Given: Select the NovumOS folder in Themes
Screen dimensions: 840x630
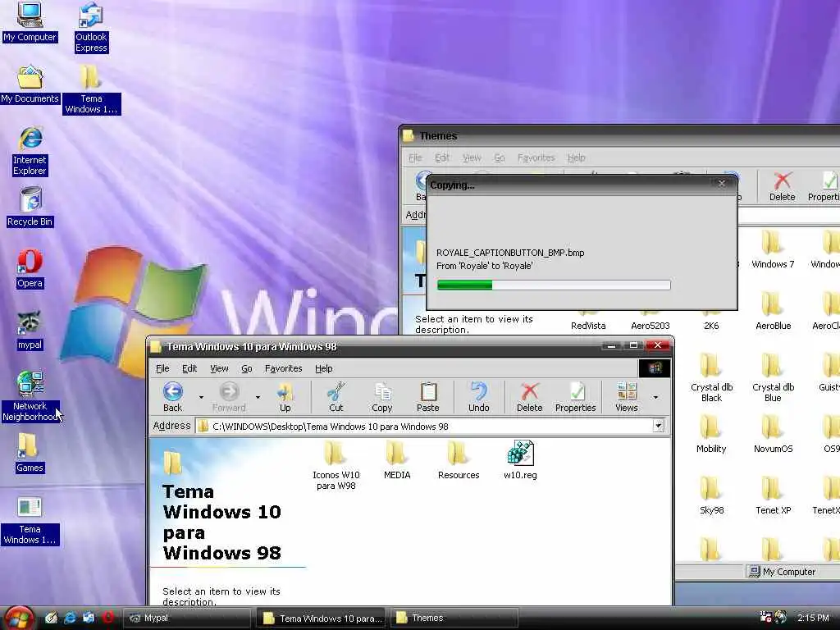Looking at the screenshot, I should pos(773,435).
